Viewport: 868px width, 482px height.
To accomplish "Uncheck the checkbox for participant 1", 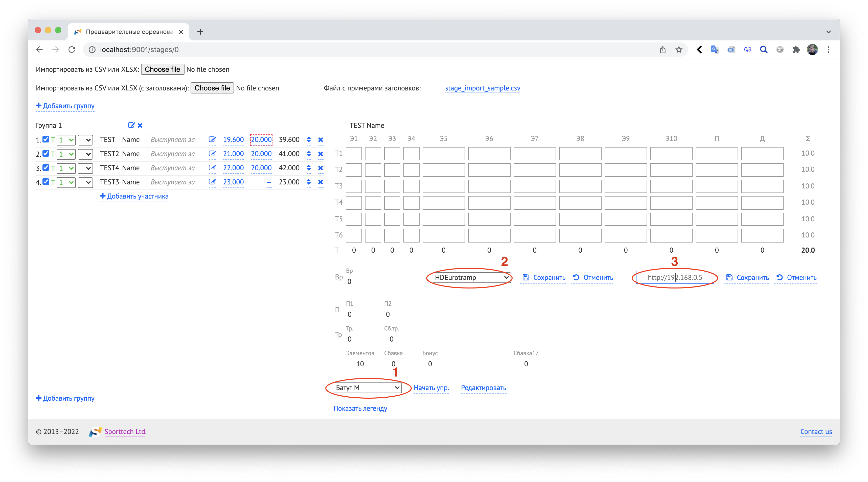I will point(46,139).
